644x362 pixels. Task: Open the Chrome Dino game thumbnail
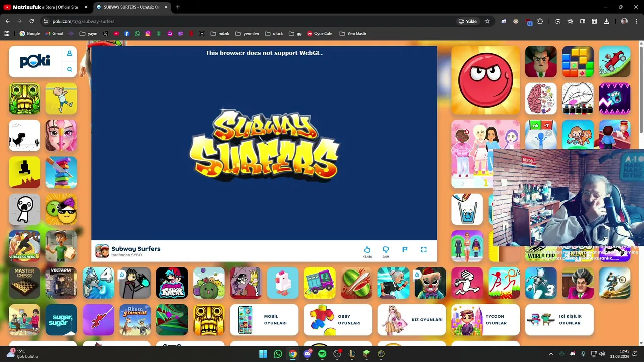25,135
